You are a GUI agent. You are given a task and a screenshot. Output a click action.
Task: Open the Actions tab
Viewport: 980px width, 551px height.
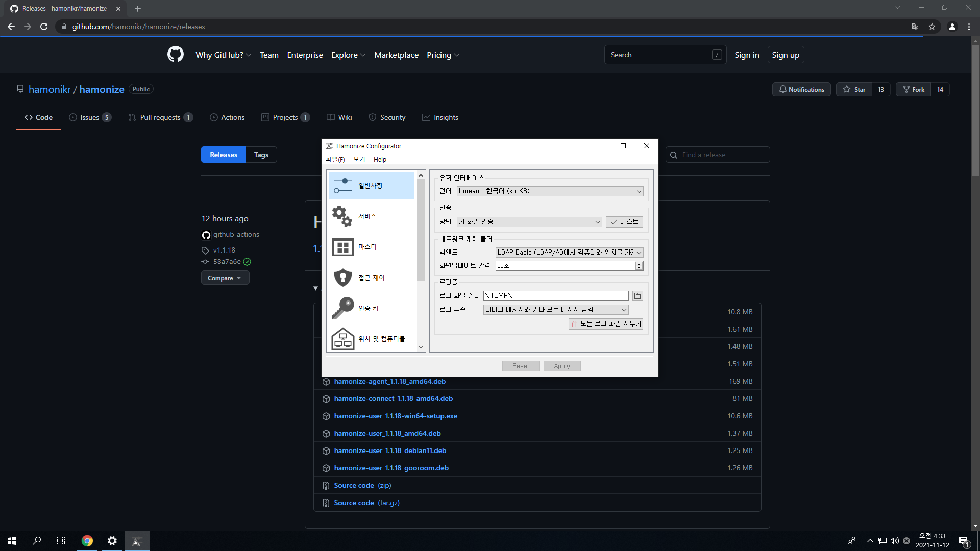pyautogui.click(x=227, y=117)
